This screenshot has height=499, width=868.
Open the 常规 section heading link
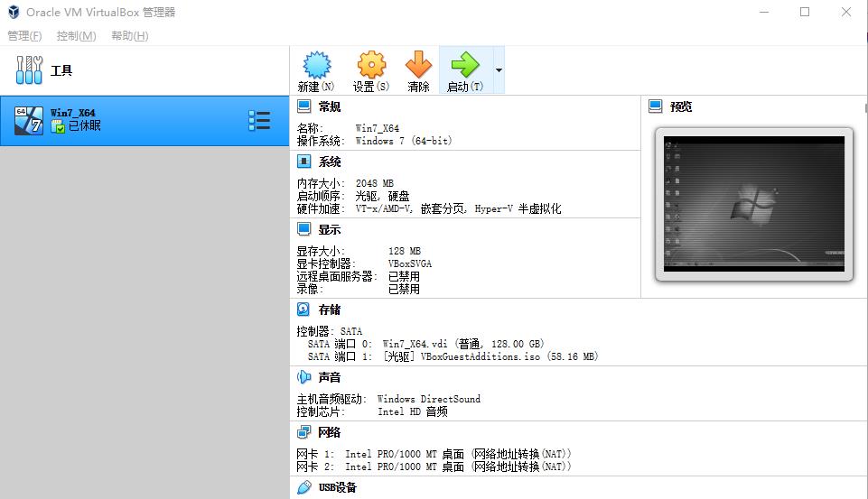pos(330,106)
